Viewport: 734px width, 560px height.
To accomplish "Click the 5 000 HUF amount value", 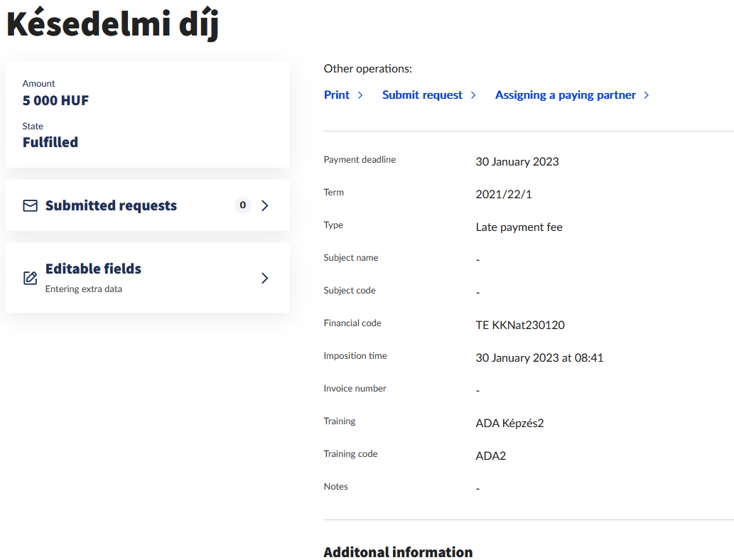I will coord(55,101).
